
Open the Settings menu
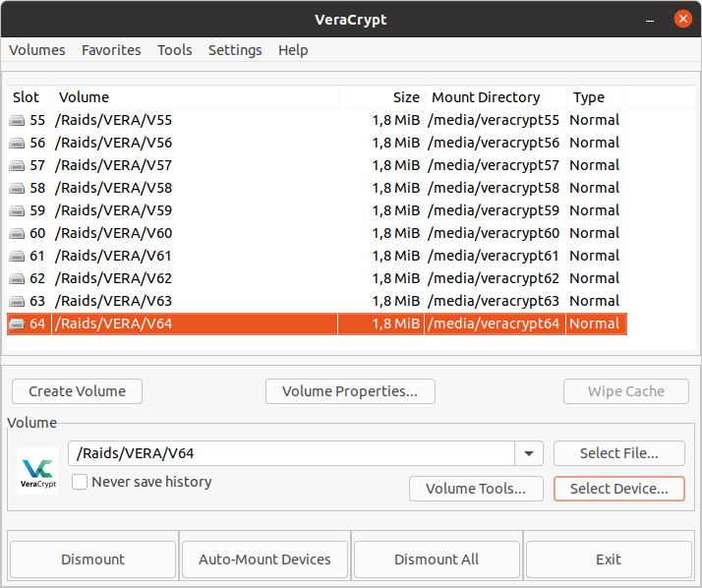pyautogui.click(x=235, y=50)
